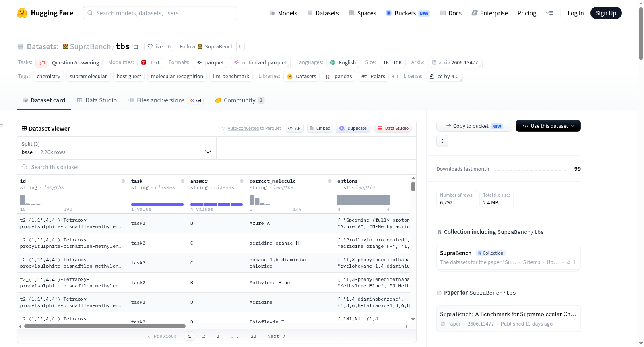Sort the task column

click(182, 181)
